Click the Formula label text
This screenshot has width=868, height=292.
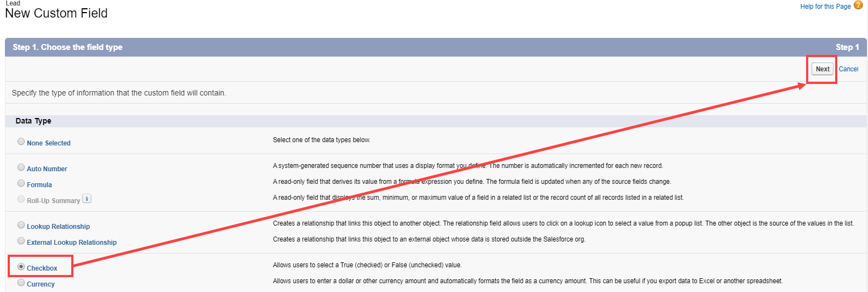(39, 185)
